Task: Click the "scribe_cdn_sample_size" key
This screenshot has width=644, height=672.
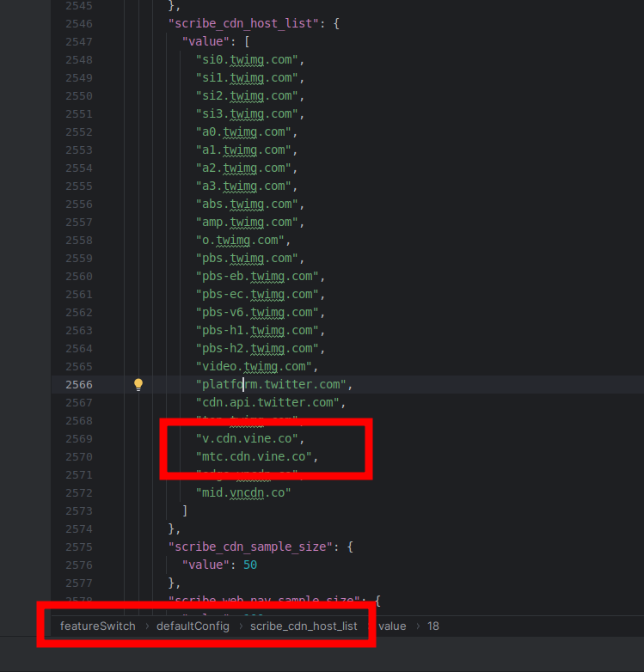Action: [250, 547]
